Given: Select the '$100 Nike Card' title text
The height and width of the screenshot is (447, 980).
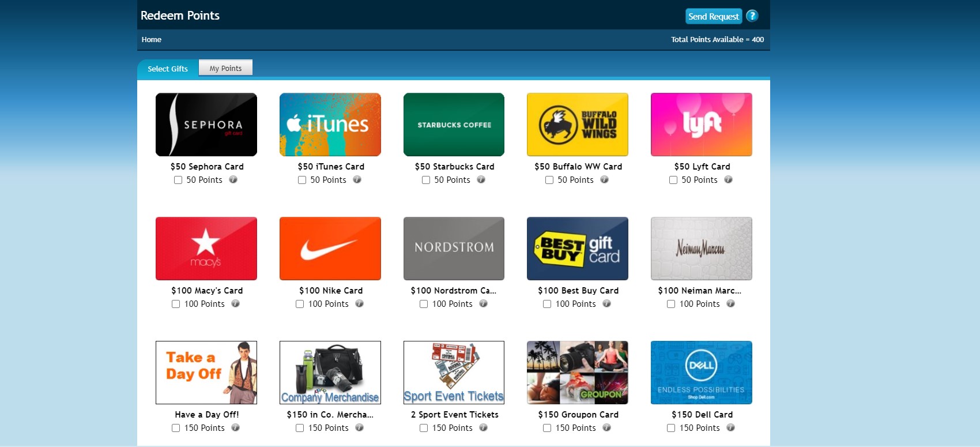Looking at the screenshot, I should [x=331, y=291].
